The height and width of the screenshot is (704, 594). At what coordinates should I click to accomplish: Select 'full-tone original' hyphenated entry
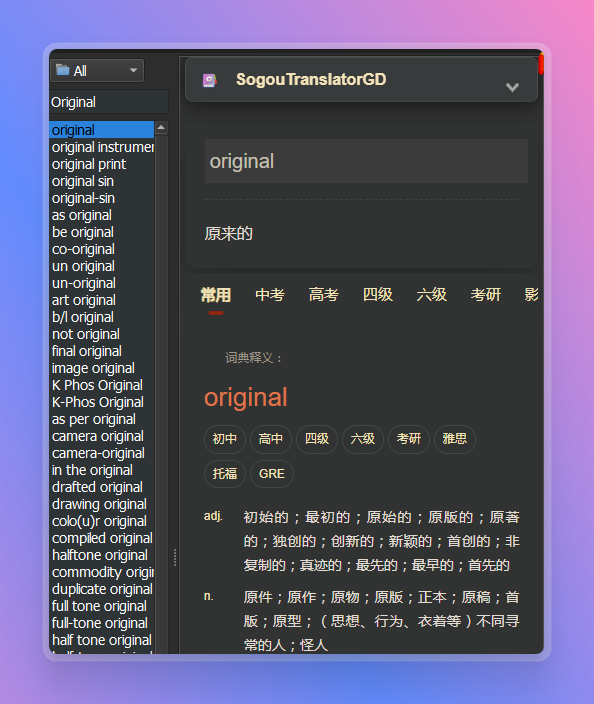[101, 624]
